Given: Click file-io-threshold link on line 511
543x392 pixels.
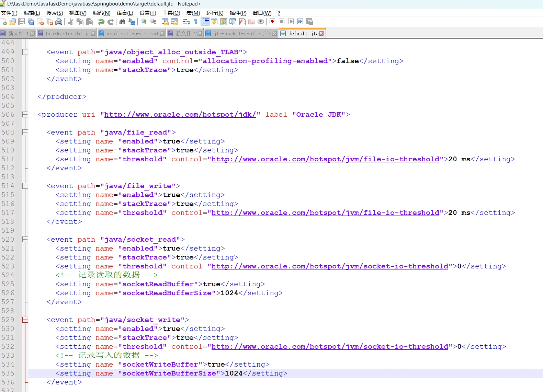Looking at the screenshot, I should [326, 159].
